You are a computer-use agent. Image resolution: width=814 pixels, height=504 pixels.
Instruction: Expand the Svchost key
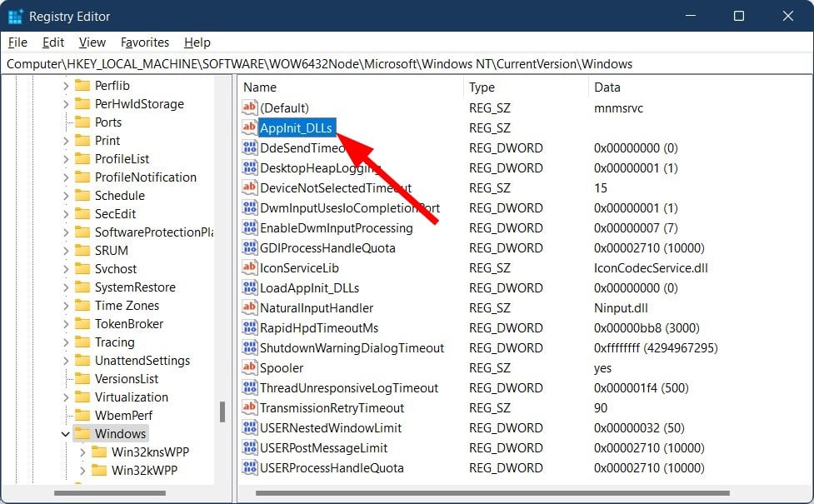coord(66,269)
